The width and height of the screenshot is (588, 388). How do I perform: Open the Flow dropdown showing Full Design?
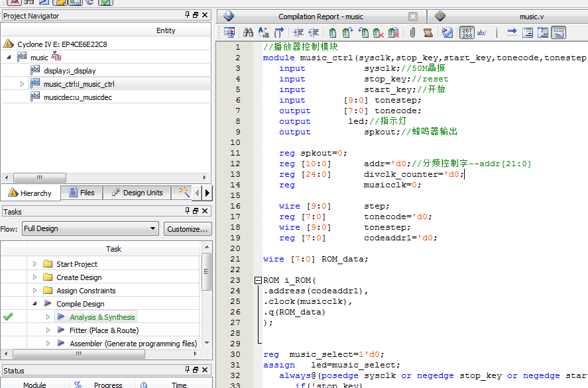[89, 228]
